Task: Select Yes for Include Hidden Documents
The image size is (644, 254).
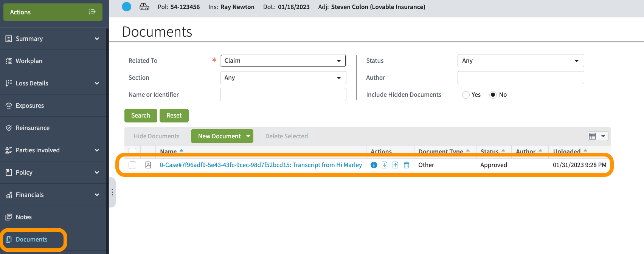Action: (466, 95)
